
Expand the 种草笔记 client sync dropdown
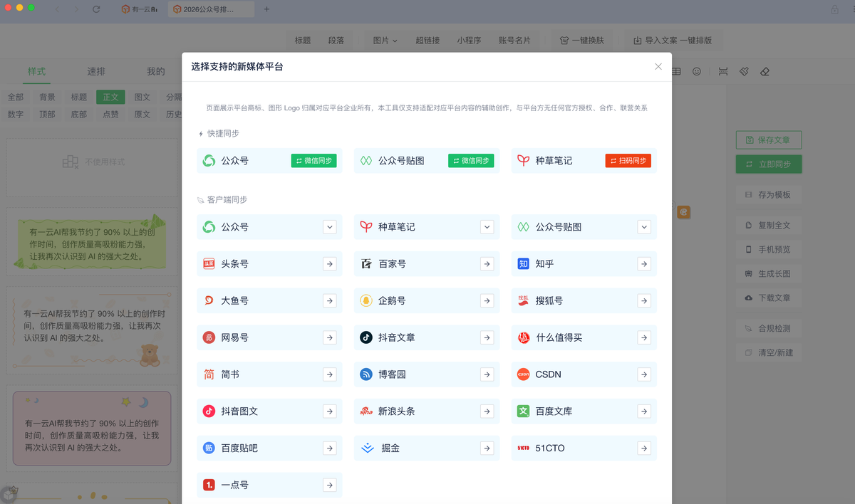pos(487,227)
